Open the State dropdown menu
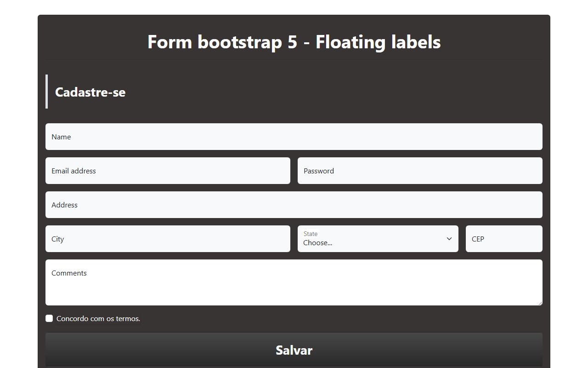Image resolution: width=588 pixels, height=368 pixels. [x=378, y=239]
